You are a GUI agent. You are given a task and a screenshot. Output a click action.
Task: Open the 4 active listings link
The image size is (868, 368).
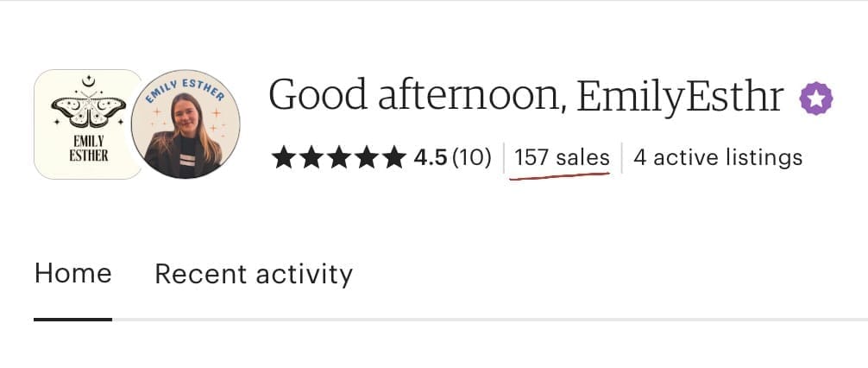point(718,157)
